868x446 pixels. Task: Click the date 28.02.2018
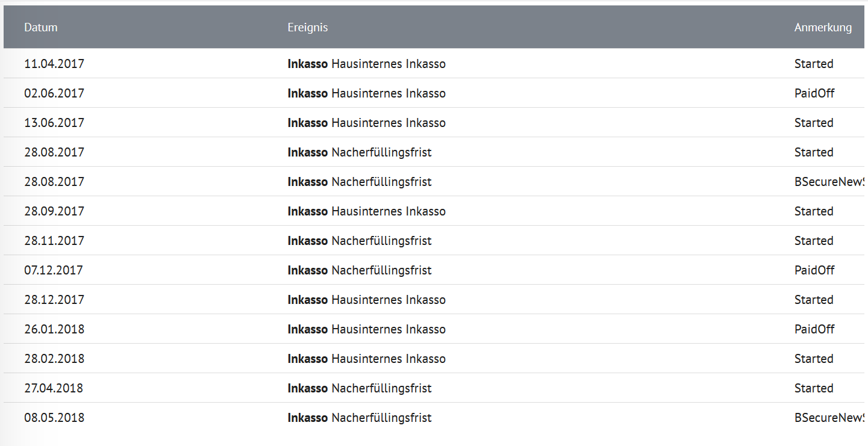(x=54, y=359)
